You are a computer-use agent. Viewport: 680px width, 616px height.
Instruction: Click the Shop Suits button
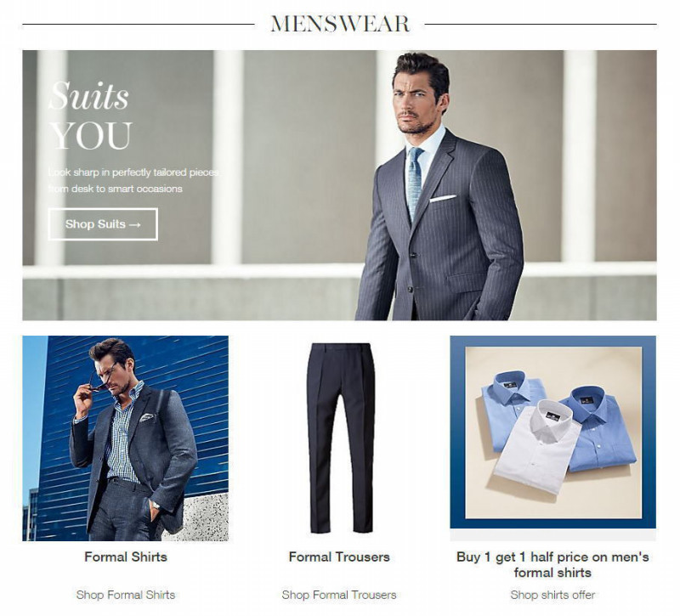coord(103,224)
